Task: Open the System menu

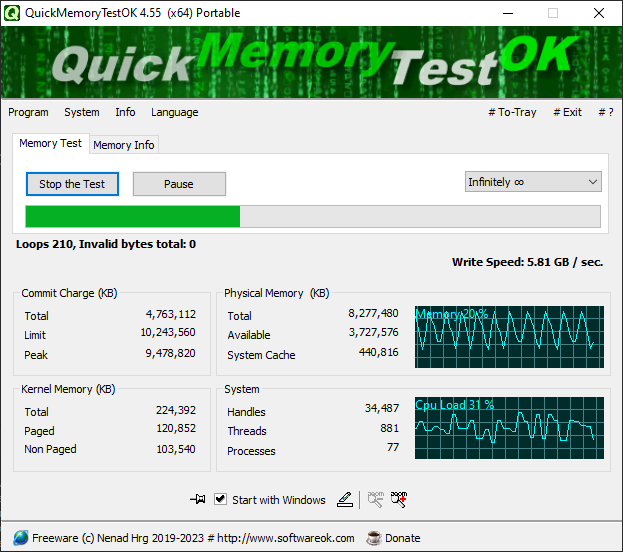Action: point(82,112)
